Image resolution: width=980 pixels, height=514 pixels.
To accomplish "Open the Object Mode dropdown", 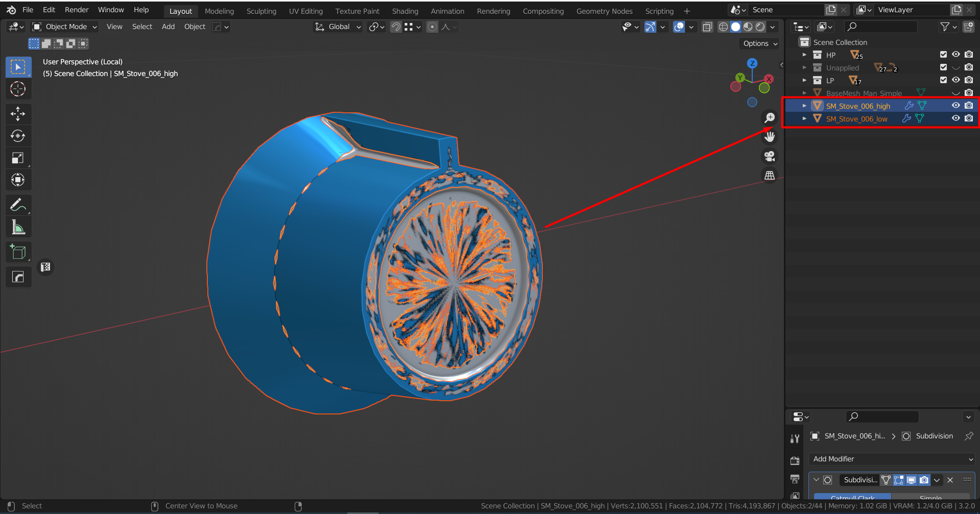I will (x=65, y=27).
